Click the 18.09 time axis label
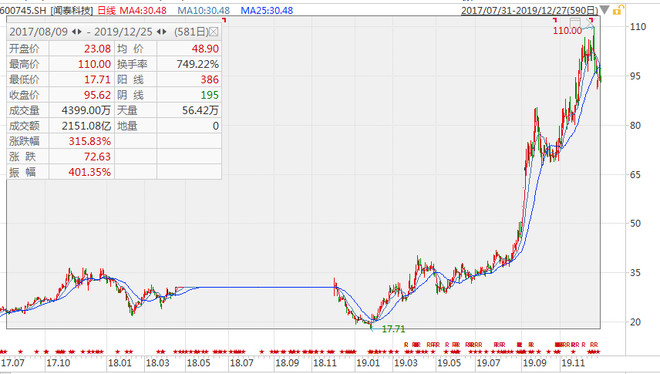This screenshot has width=660, height=374. [x=287, y=363]
